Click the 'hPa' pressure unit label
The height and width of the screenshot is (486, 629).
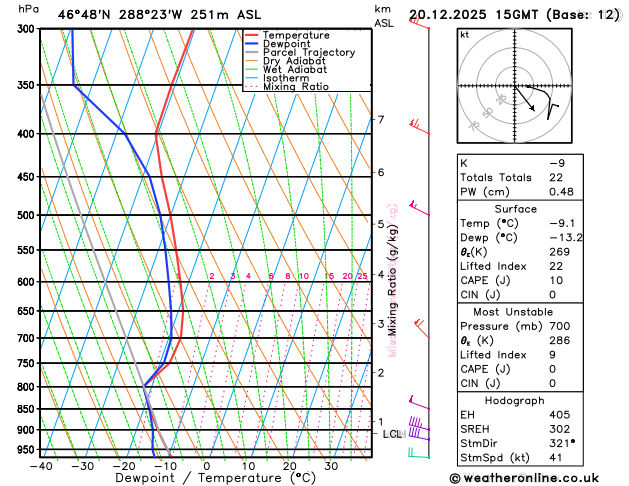28,9
